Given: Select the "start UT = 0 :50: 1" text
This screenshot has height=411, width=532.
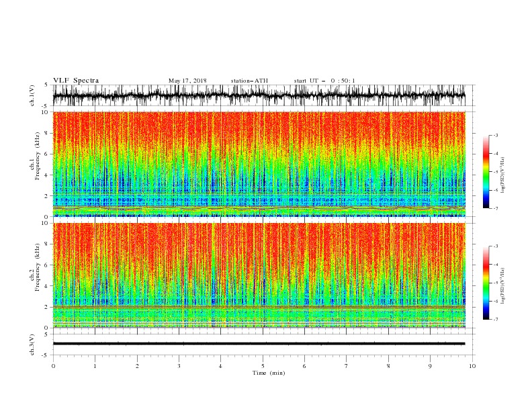Looking at the screenshot, I should [324, 81].
